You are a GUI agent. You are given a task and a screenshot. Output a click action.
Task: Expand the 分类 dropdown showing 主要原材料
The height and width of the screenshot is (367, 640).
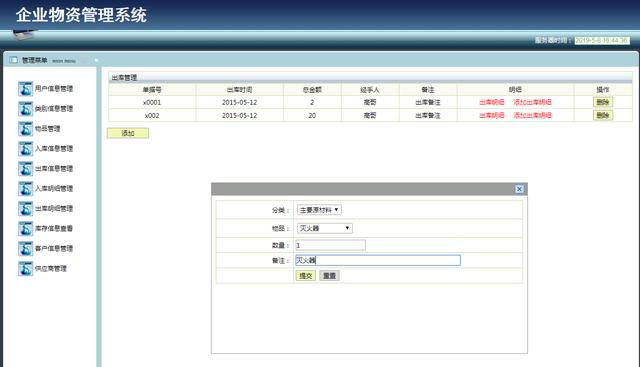[319, 210]
